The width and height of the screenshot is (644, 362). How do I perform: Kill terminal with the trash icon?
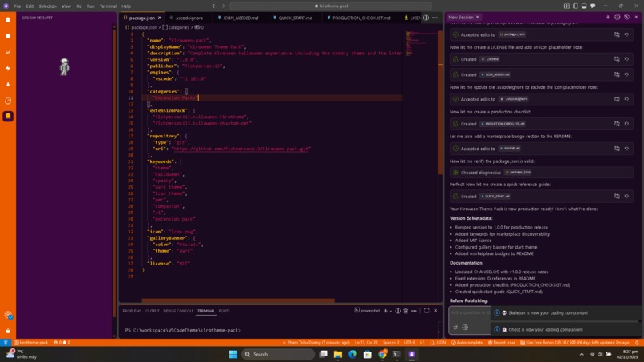point(406,311)
